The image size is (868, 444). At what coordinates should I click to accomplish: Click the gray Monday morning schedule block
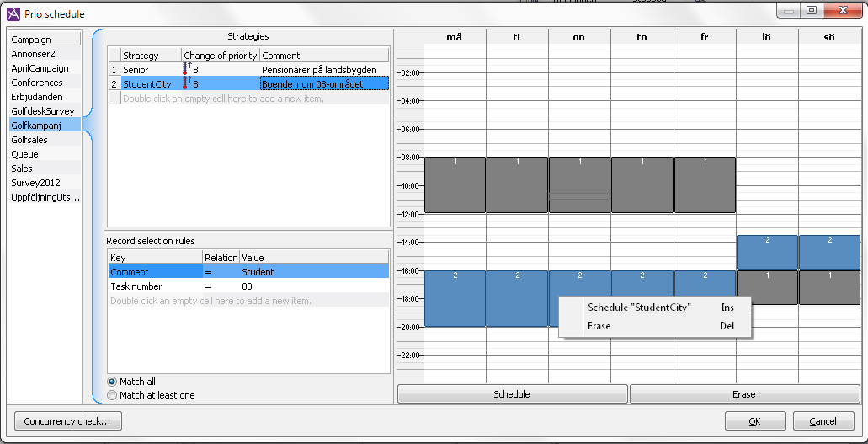pos(455,185)
